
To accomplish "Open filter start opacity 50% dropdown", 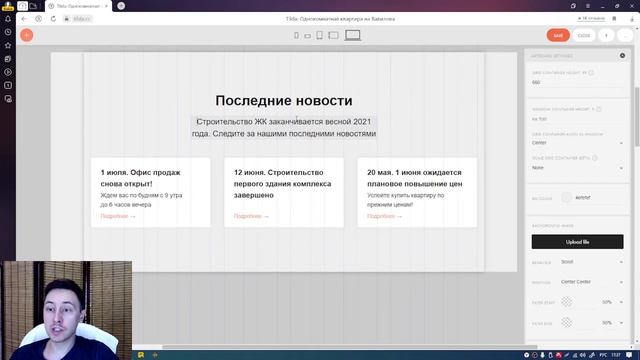I will [612, 302].
